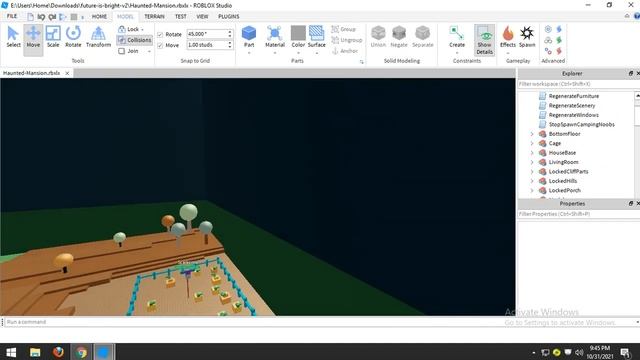Select the RegenerateScenery script

click(571, 105)
